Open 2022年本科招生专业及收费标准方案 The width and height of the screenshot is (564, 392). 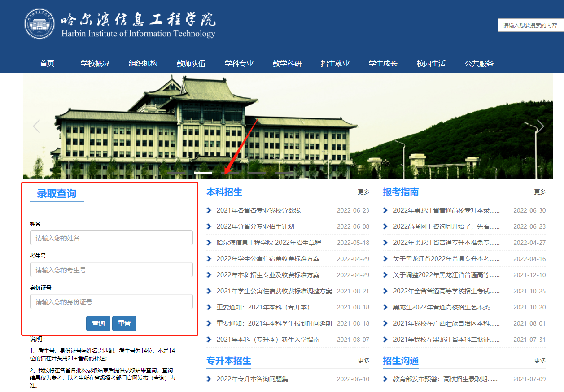click(268, 275)
